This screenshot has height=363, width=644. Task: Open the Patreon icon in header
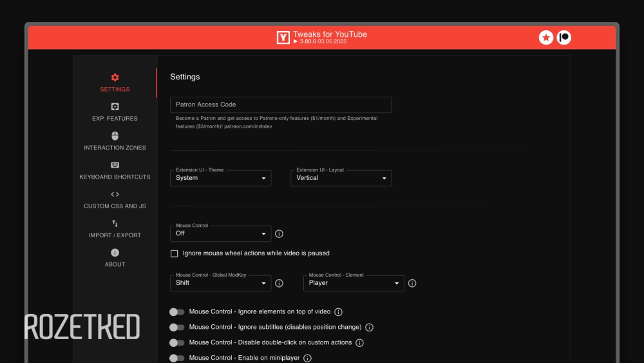coord(564,37)
